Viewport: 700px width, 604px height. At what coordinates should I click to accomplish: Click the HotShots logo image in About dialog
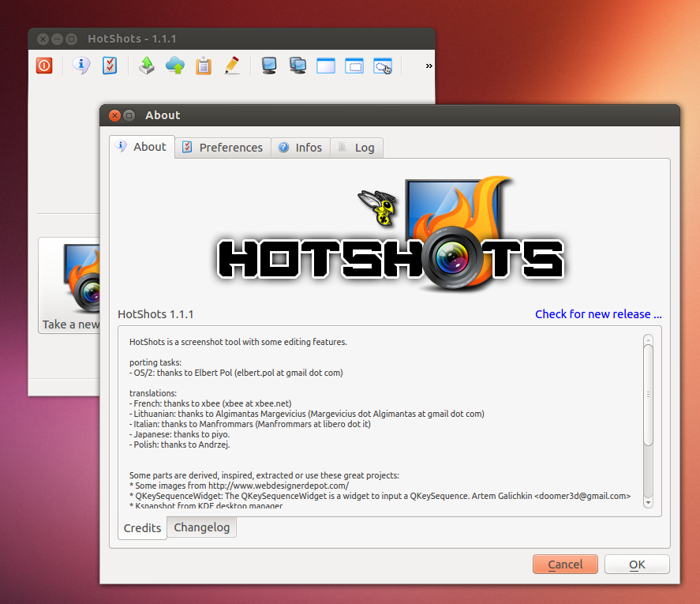(x=391, y=234)
